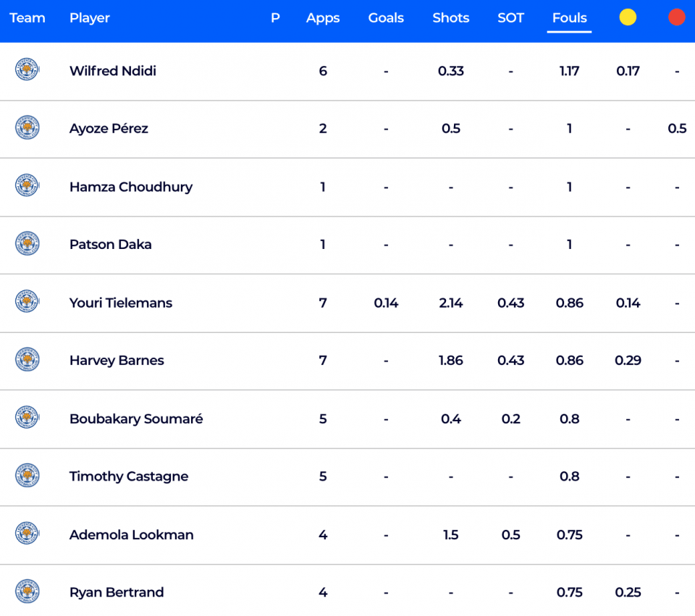
Task: Click the team badge next to Hamza Choudhury
Action: (x=27, y=185)
